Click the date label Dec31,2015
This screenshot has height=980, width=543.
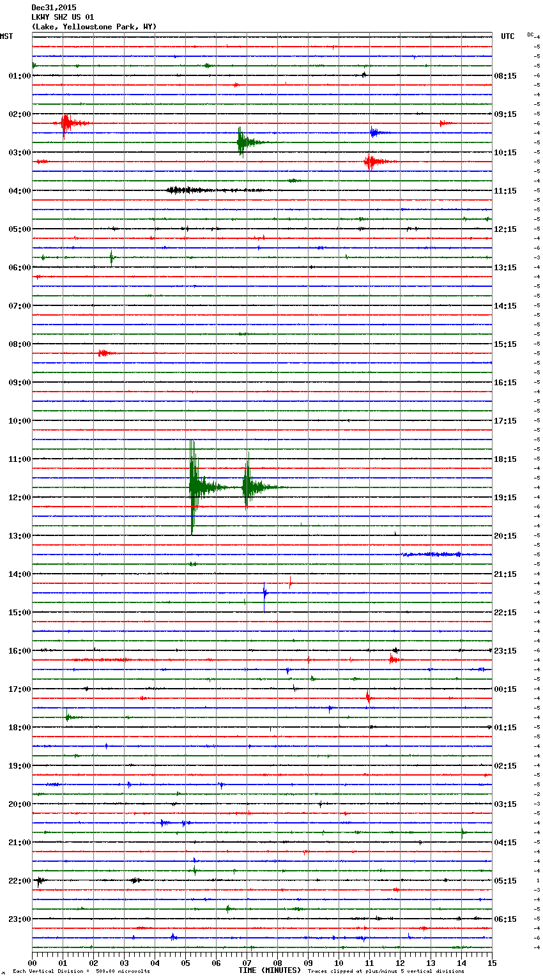coord(54,8)
